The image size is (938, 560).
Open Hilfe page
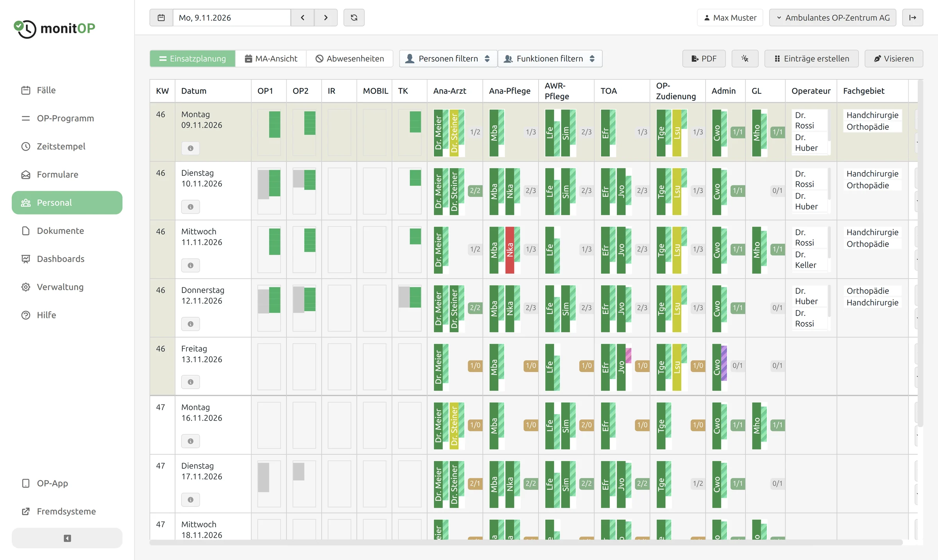tap(67, 315)
